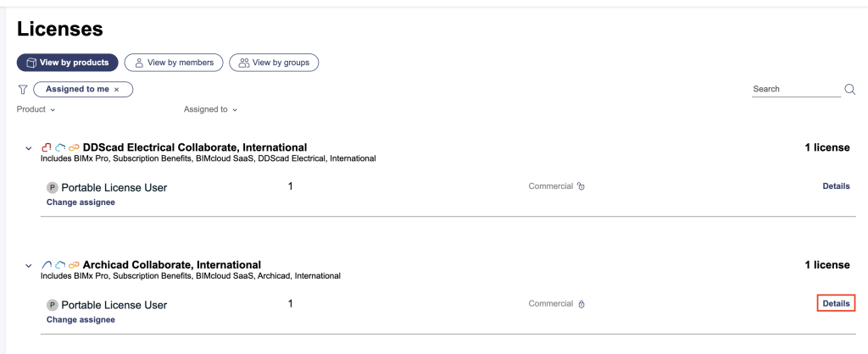Screen dimensions: 868x354
Task: Click the red DDScad product icon
Action: pyautogui.click(x=47, y=148)
